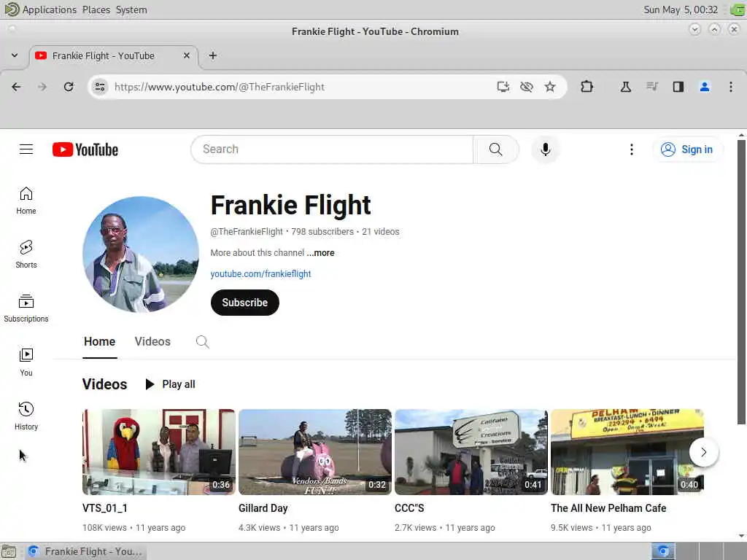Expand channel description with ...more
Screen dimensions: 747x560
point(321,253)
